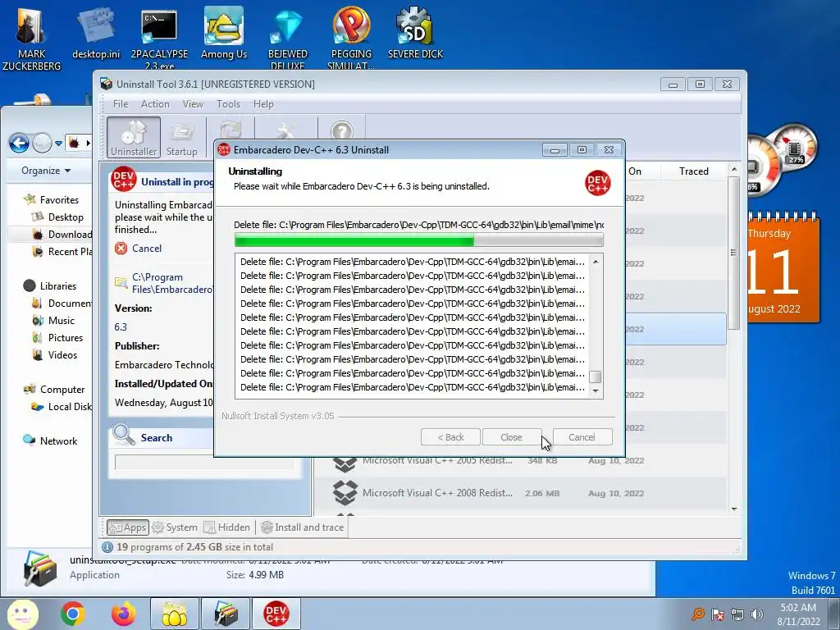Open View menu in Uninstall Tool

[193, 104]
